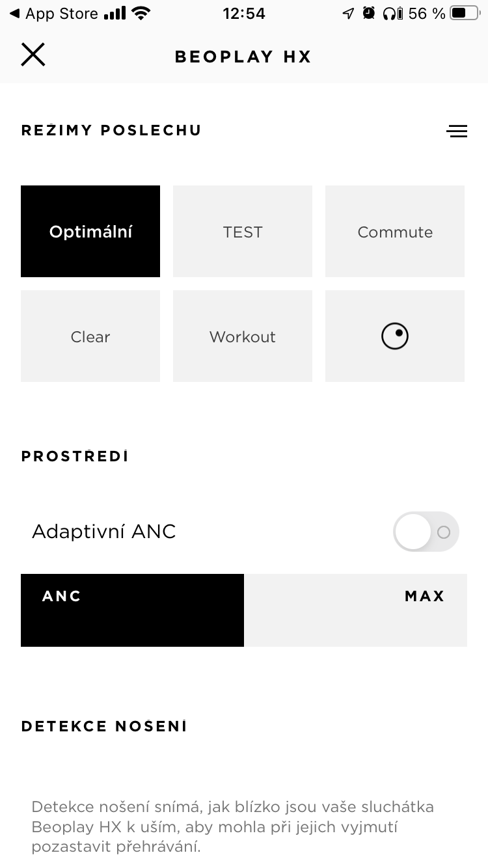
Task: Select the custom circle-dot listening mode
Action: 395,336
